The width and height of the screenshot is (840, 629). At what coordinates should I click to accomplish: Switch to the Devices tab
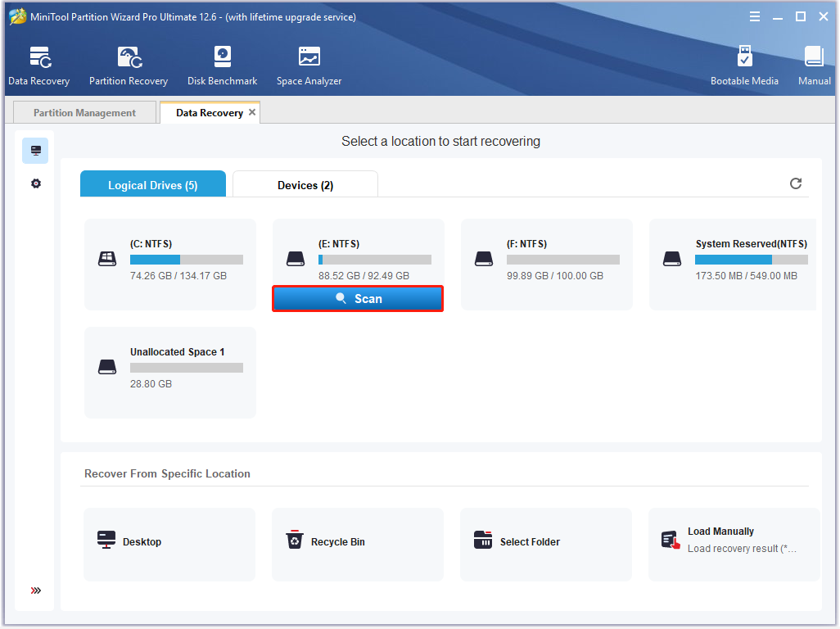305,183
